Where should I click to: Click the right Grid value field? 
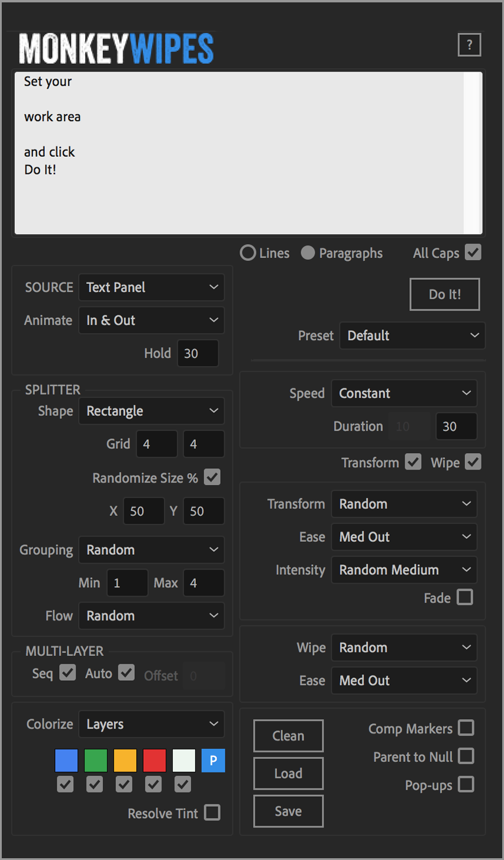point(204,444)
